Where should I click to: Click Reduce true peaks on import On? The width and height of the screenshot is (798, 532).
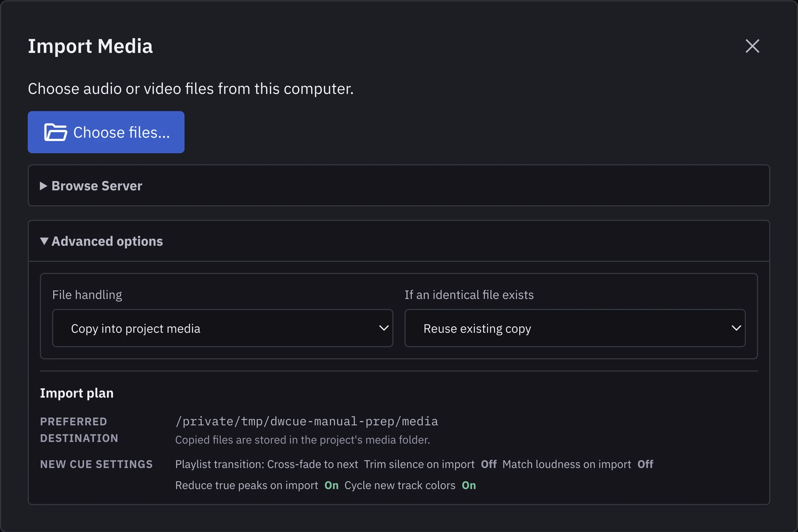257,485
